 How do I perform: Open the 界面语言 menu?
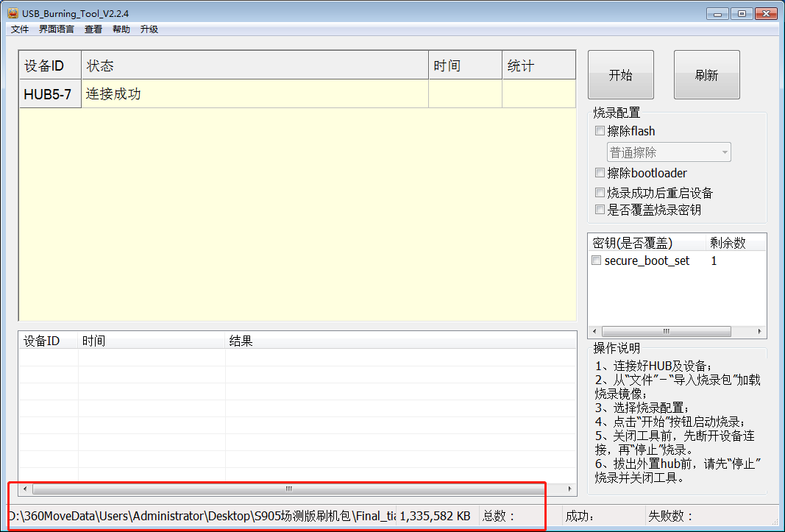click(57, 29)
